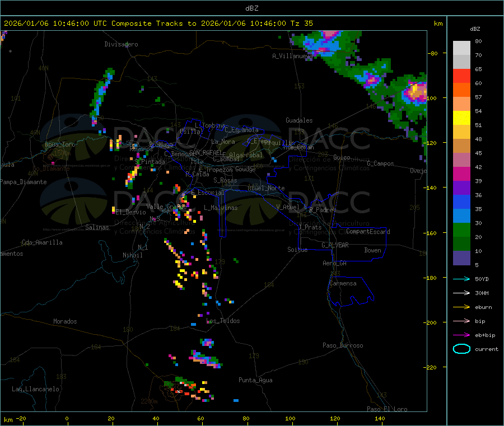The image size is (504, 426).
Task: Select the orange 60 dBZ color swatch
Action: coord(461,90)
